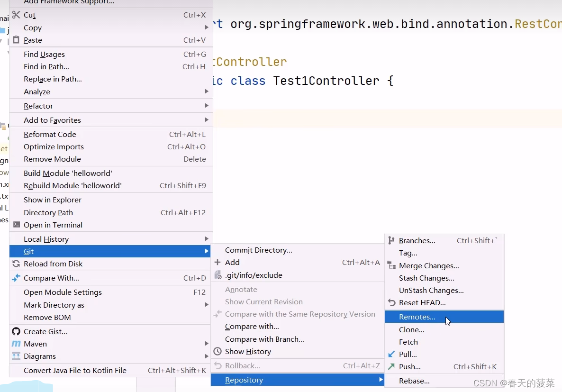Click Stash Changes...

pos(426,278)
